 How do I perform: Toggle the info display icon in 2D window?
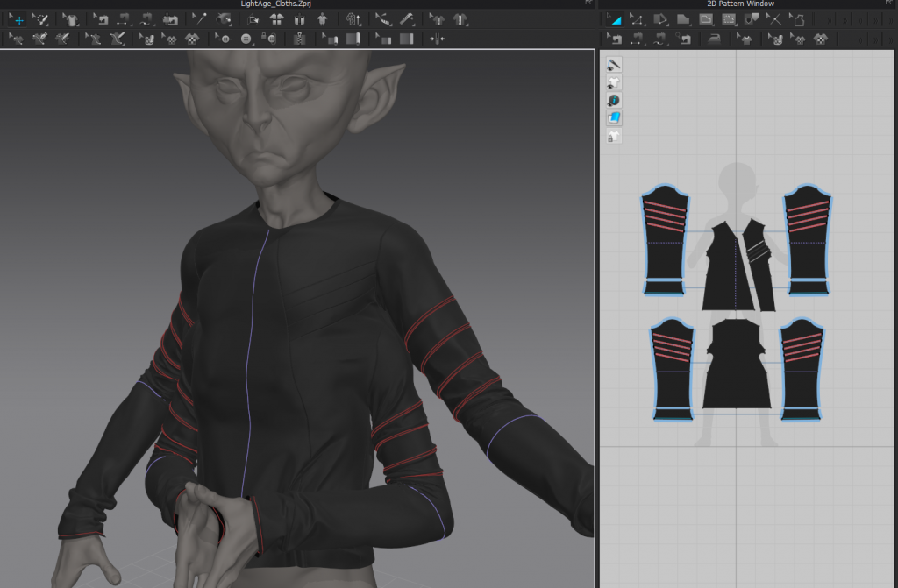coord(615,100)
